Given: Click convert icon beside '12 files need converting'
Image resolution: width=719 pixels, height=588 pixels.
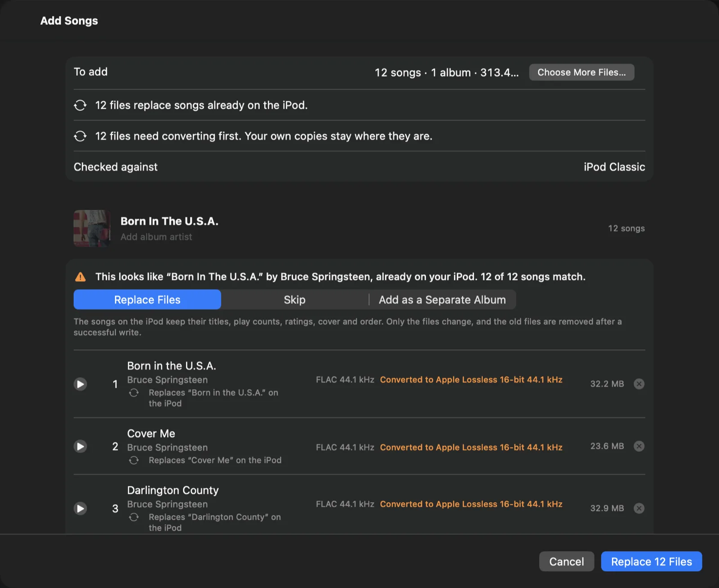Looking at the screenshot, I should (x=80, y=136).
